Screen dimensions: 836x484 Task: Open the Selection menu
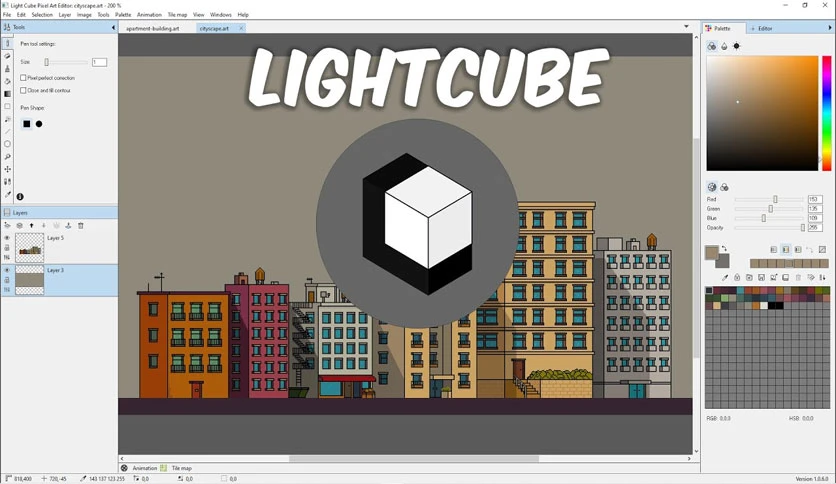click(x=42, y=15)
